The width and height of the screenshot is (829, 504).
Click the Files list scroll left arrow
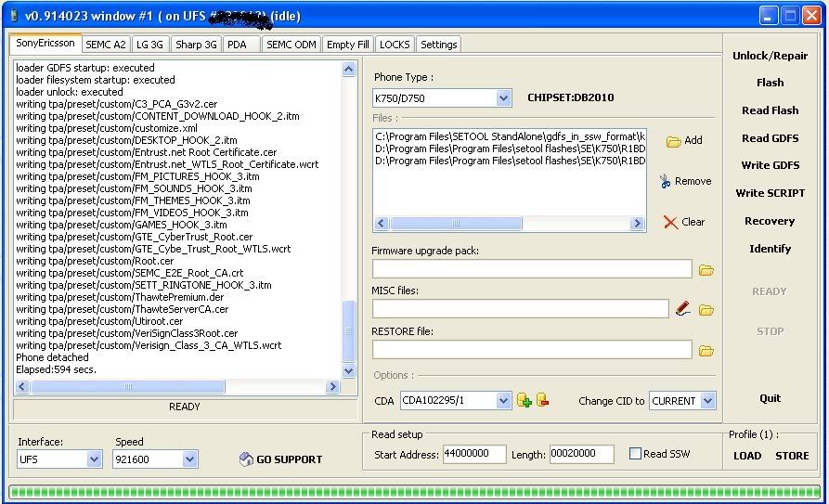coord(382,223)
